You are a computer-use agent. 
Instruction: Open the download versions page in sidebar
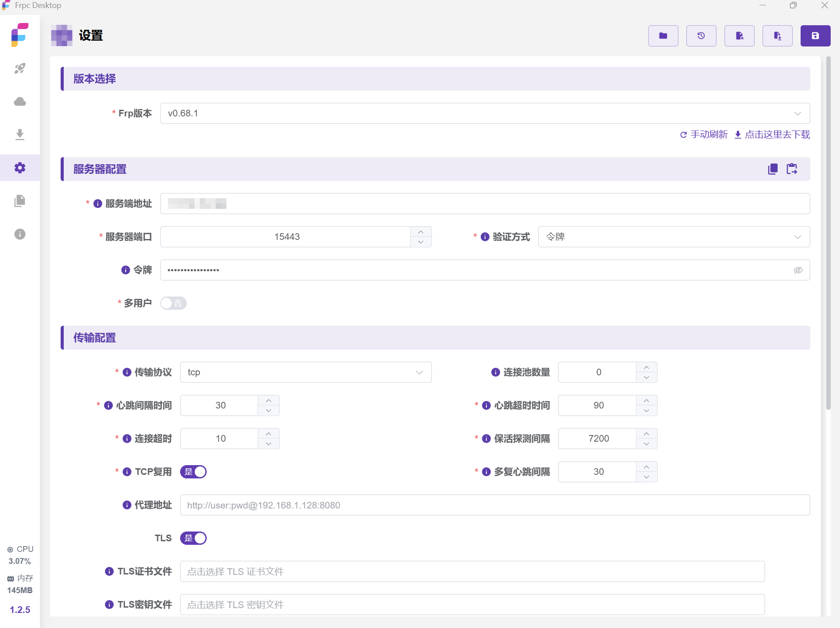(x=20, y=135)
